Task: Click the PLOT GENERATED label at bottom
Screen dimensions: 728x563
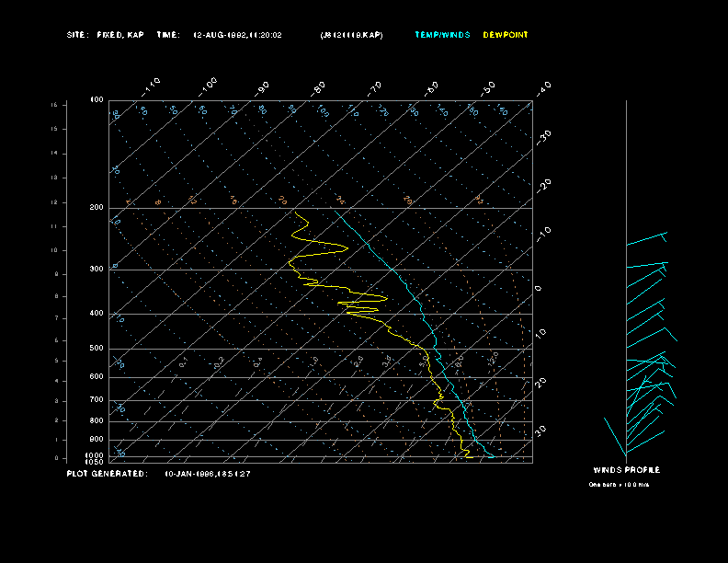Action: point(107,474)
